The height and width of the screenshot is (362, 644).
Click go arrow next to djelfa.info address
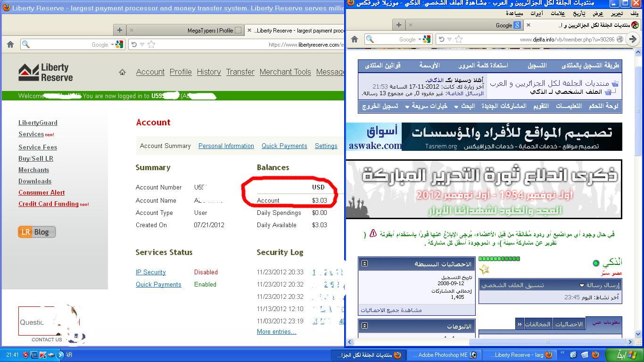pyautogui.click(x=633, y=39)
